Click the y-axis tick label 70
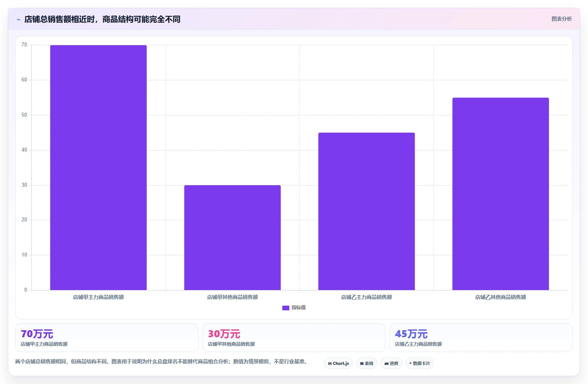 (x=24, y=45)
